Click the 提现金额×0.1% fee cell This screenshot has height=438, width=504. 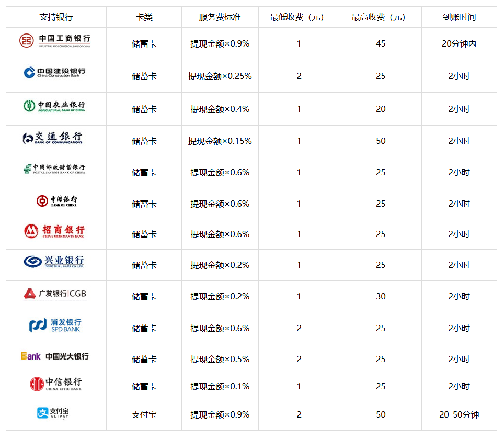pyautogui.click(x=220, y=387)
